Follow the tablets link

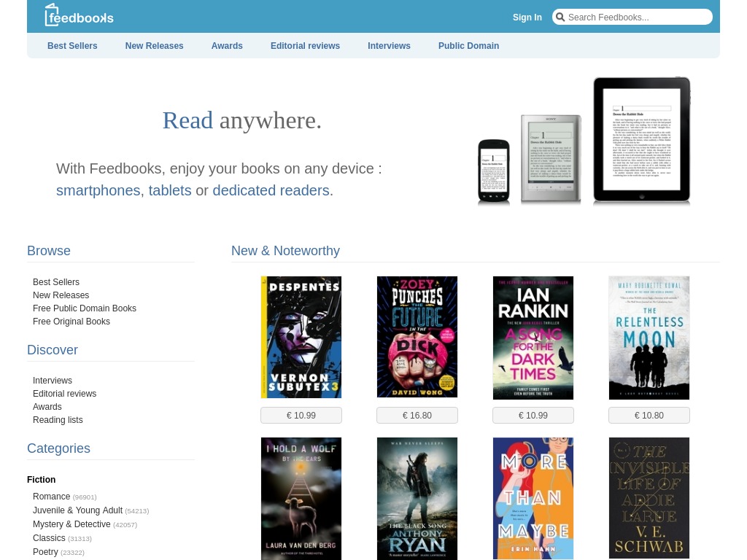tap(170, 190)
